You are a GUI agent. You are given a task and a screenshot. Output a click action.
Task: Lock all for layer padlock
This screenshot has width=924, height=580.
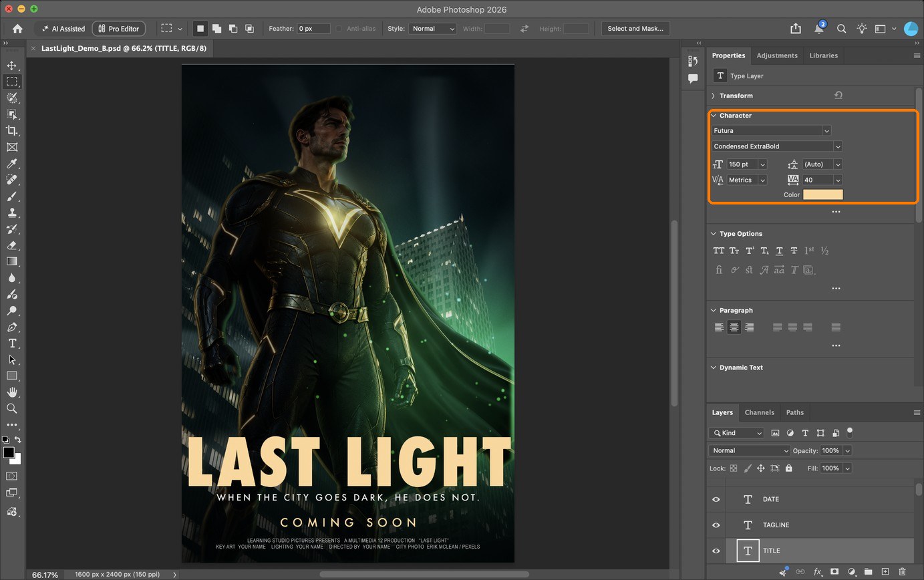789,468
